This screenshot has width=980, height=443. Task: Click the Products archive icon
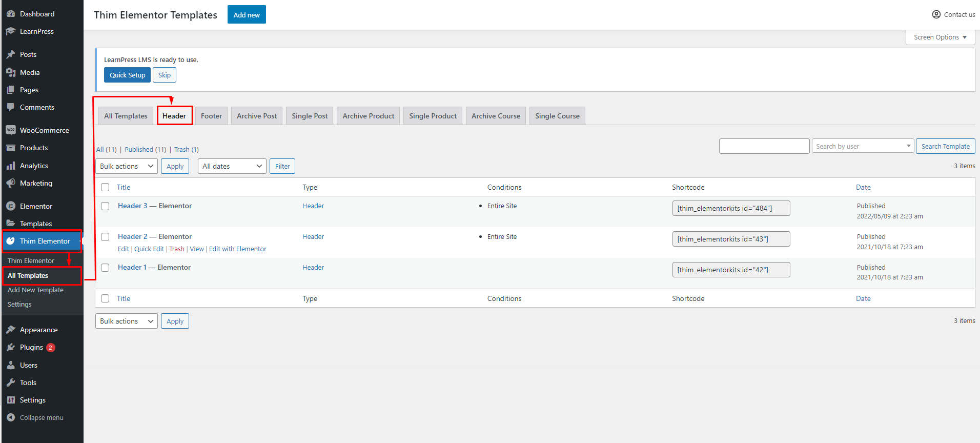pos(11,148)
